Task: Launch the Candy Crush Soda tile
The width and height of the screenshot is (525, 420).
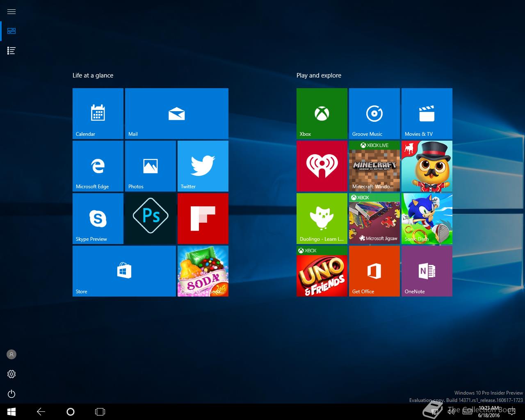Action: tap(203, 271)
